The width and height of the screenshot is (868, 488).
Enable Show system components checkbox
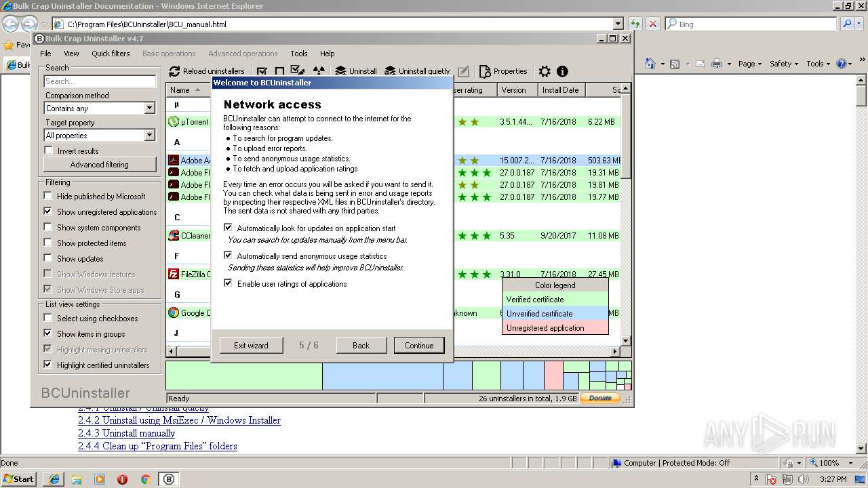48,227
